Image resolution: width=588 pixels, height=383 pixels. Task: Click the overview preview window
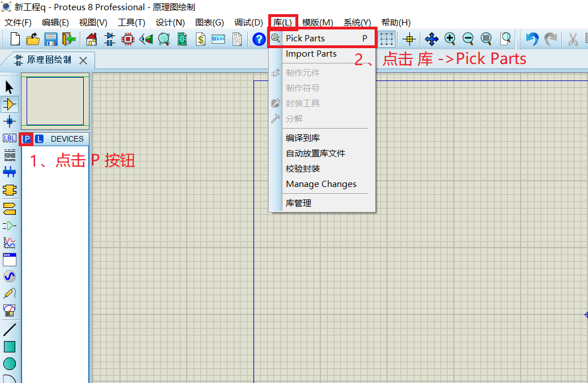pyautogui.click(x=55, y=101)
